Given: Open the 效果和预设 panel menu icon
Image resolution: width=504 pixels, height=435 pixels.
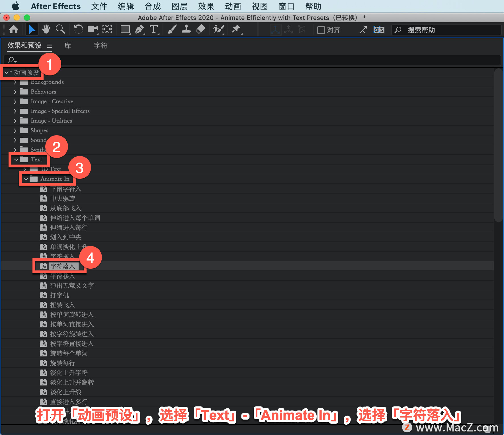Looking at the screenshot, I should (50, 46).
